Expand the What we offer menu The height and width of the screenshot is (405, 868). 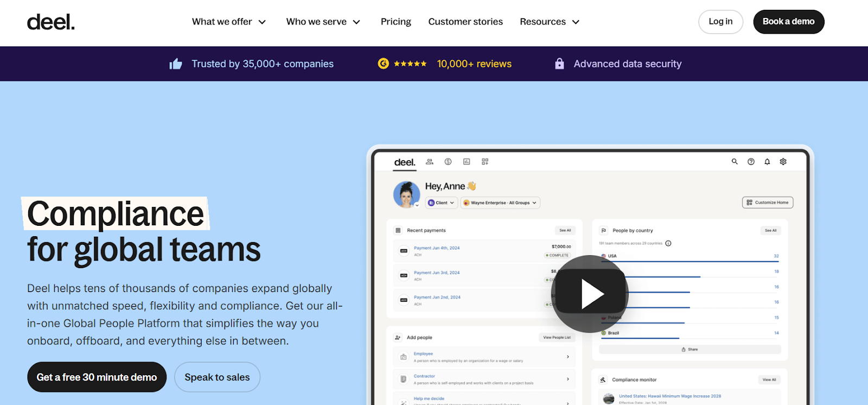[229, 22]
